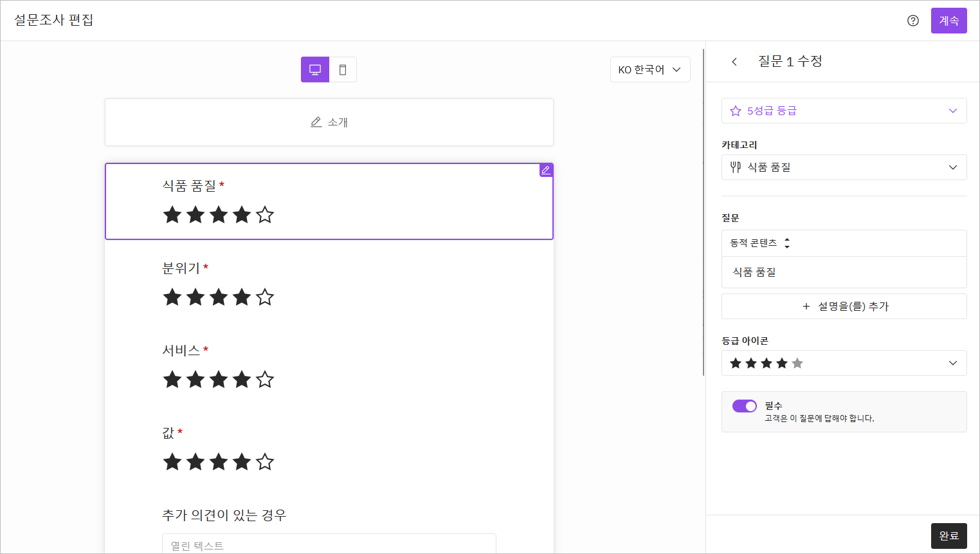Click the star icon in 5성급 등급 dropdown
Image resolution: width=980 pixels, height=554 pixels.
736,111
